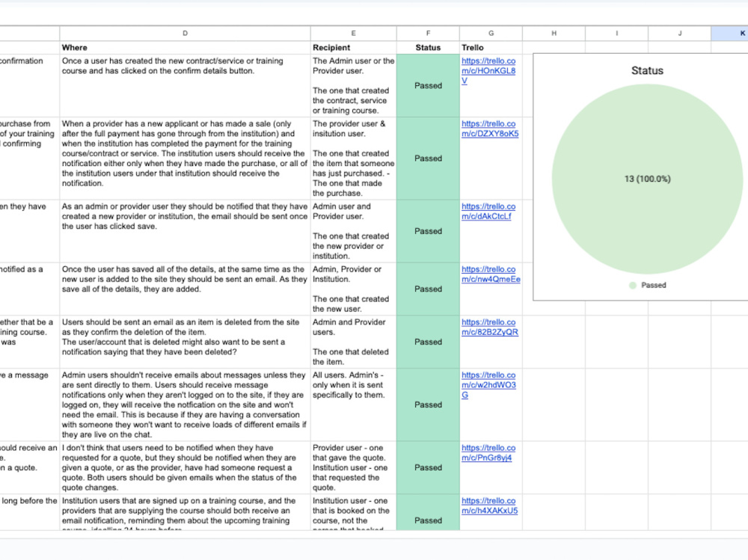748x560 pixels.
Task: Click the 'Trello' header cell
Action: [491, 48]
